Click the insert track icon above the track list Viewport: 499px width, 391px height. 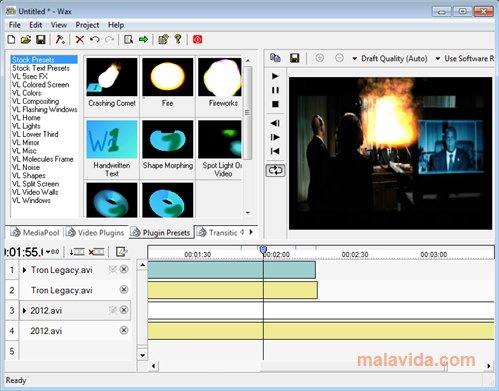(x=77, y=252)
